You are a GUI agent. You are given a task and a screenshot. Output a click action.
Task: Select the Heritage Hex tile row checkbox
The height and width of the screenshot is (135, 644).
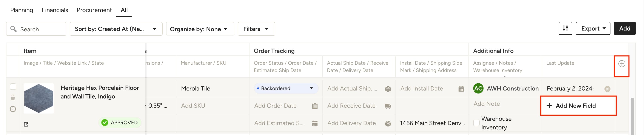[13, 86]
